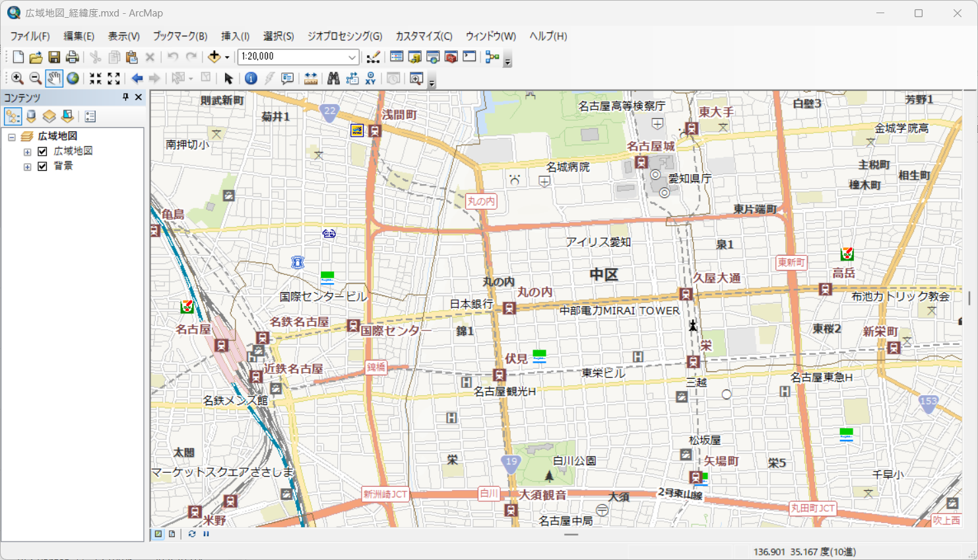Pause map drawing in the view bar

tap(206, 534)
